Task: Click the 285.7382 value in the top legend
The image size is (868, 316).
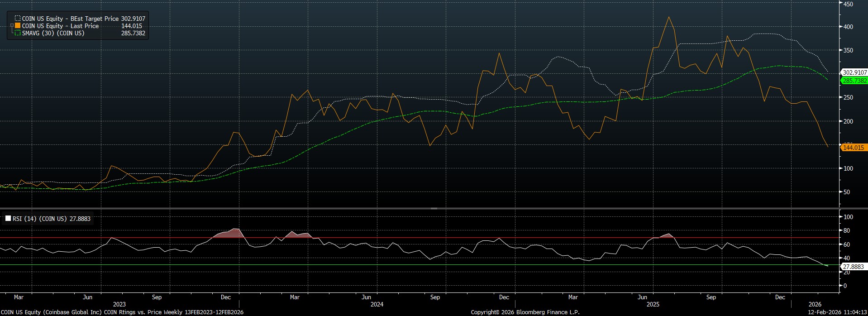Action: pos(133,33)
